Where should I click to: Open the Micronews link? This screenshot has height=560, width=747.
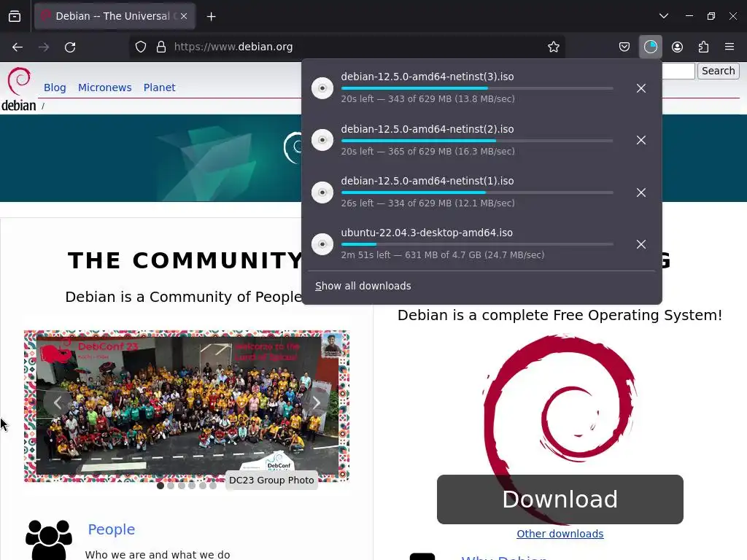click(105, 87)
